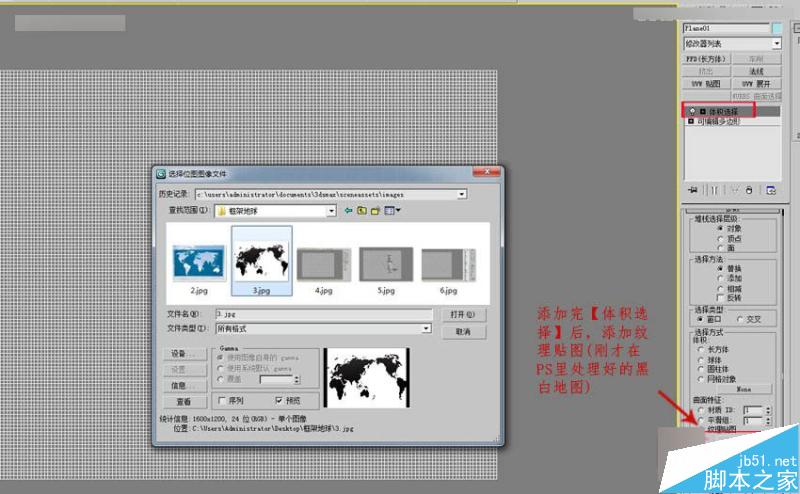Image resolution: width=800 pixels, height=494 pixels.
Task: Expand the 体积选择 modifier plus box
Action: 703,111
